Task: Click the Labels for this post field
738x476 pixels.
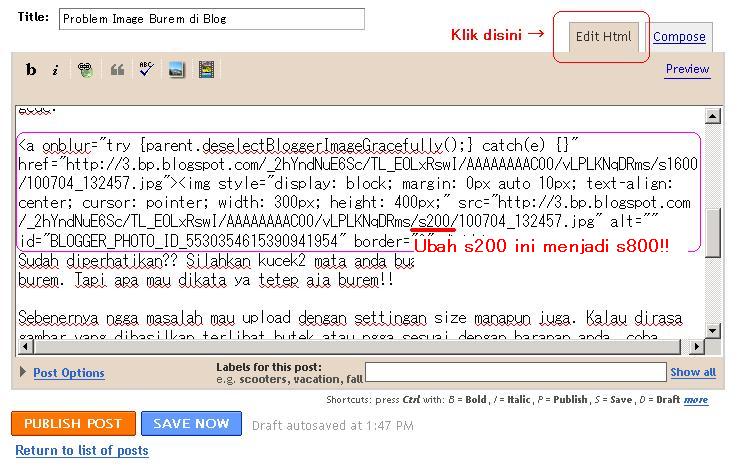Action: pyautogui.click(x=516, y=372)
